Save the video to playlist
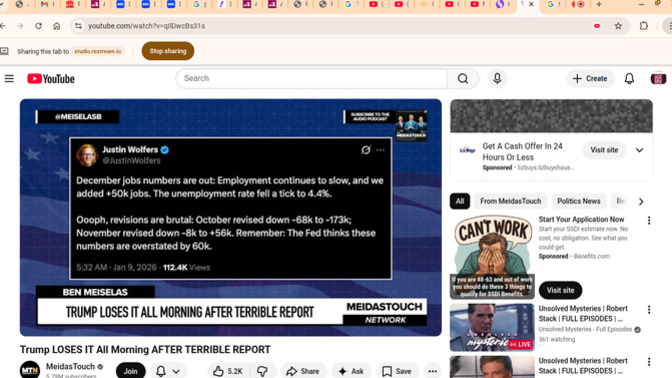672x378 pixels. coord(397,371)
